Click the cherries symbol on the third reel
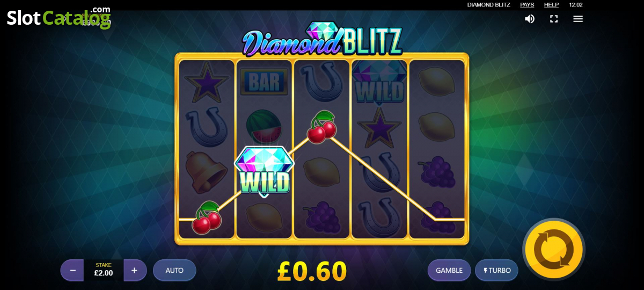 321,127
